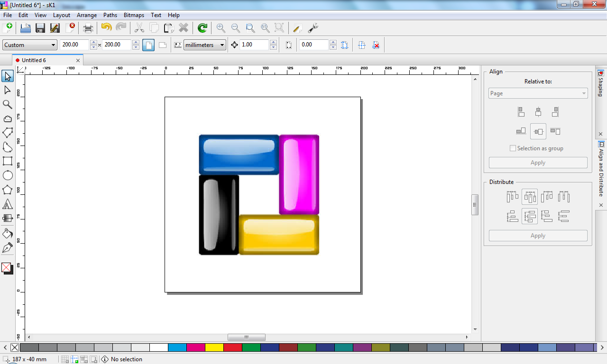Activate the Bezier pen tool

coord(7,247)
